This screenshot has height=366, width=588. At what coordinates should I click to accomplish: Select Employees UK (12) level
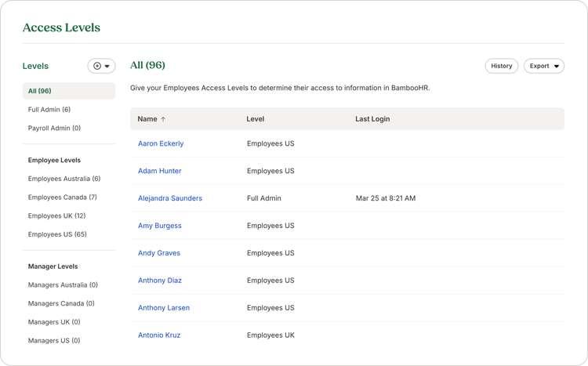tap(56, 216)
